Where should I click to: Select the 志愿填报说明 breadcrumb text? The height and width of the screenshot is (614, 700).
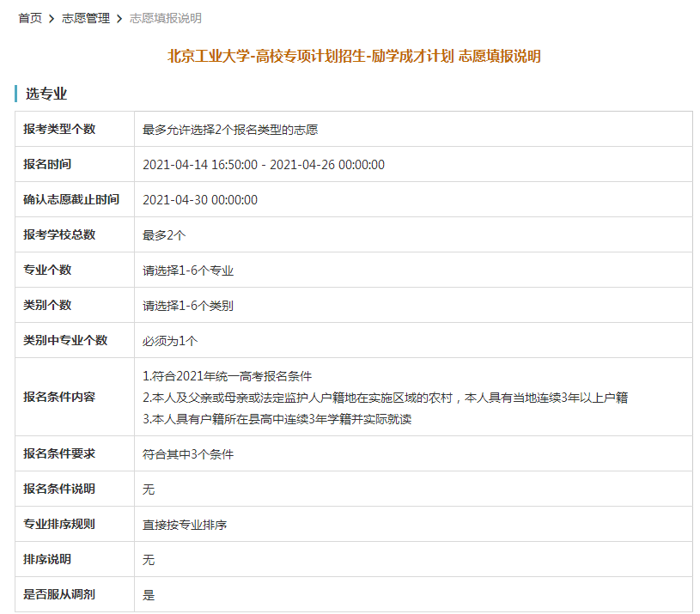166,18
